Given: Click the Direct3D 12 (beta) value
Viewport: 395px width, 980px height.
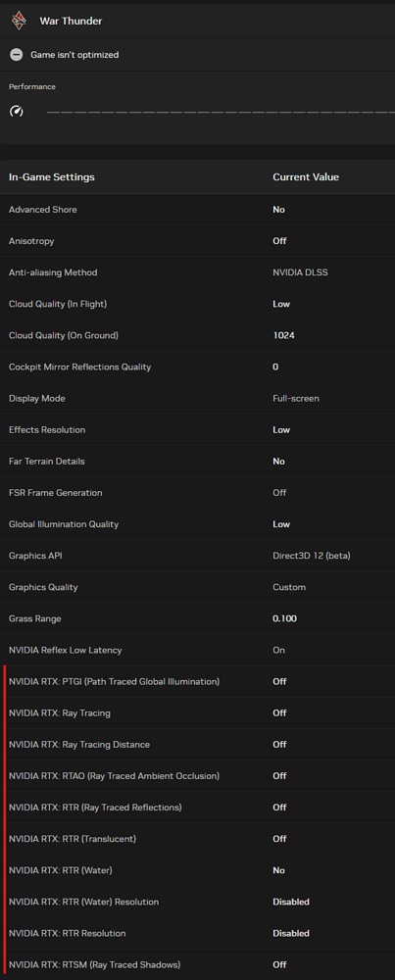Looking at the screenshot, I should pos(312,556).
